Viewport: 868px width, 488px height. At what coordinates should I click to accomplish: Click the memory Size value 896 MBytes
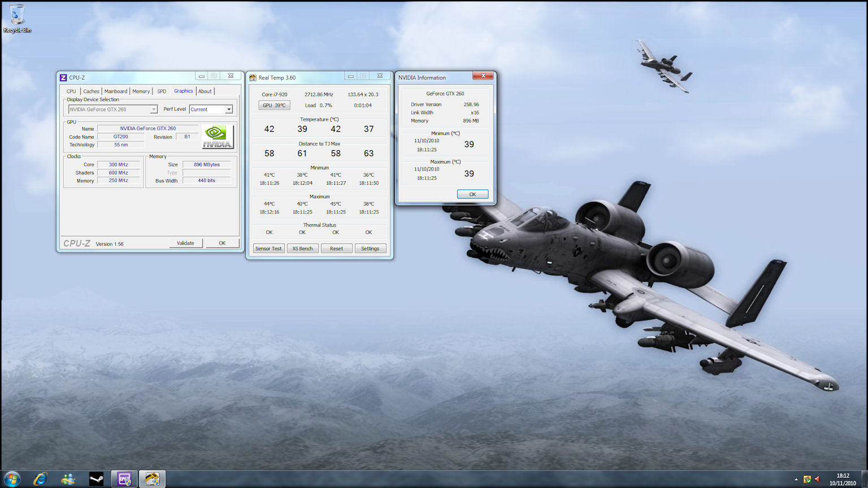[x=206, y=164]
